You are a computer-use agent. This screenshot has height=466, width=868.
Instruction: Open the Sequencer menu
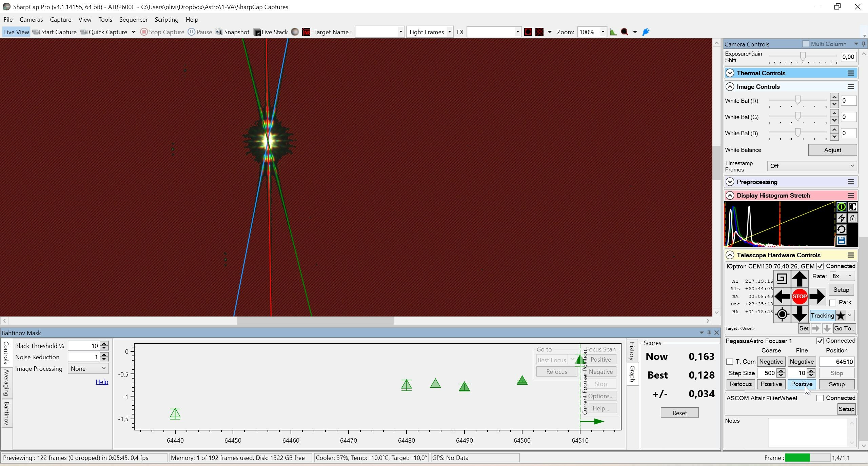click(133, 20)
